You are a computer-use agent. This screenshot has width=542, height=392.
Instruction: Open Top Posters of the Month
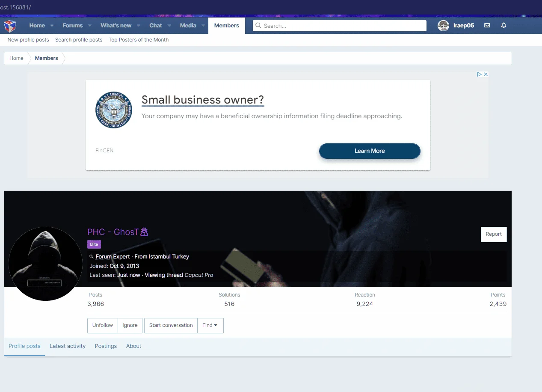click(x=139, y=40)
